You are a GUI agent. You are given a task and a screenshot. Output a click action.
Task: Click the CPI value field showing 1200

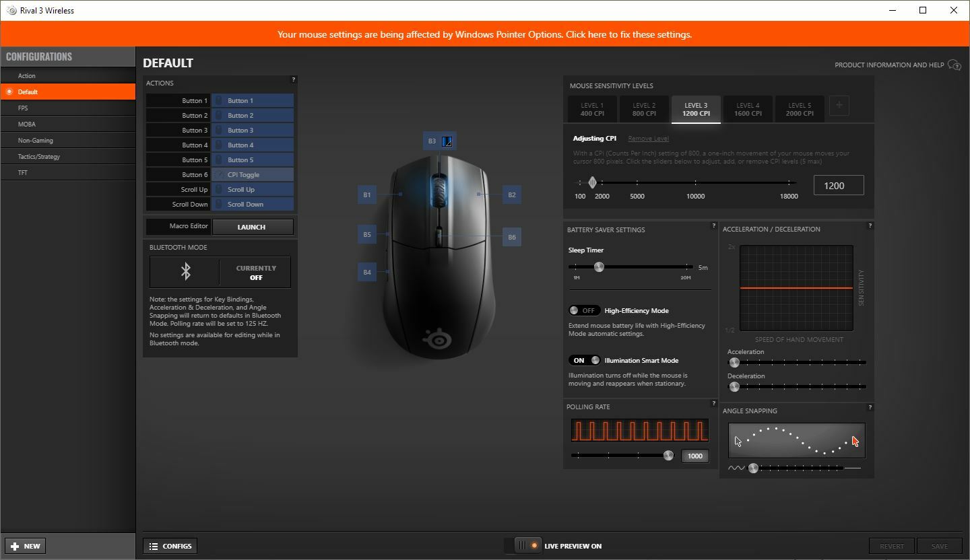838,184
